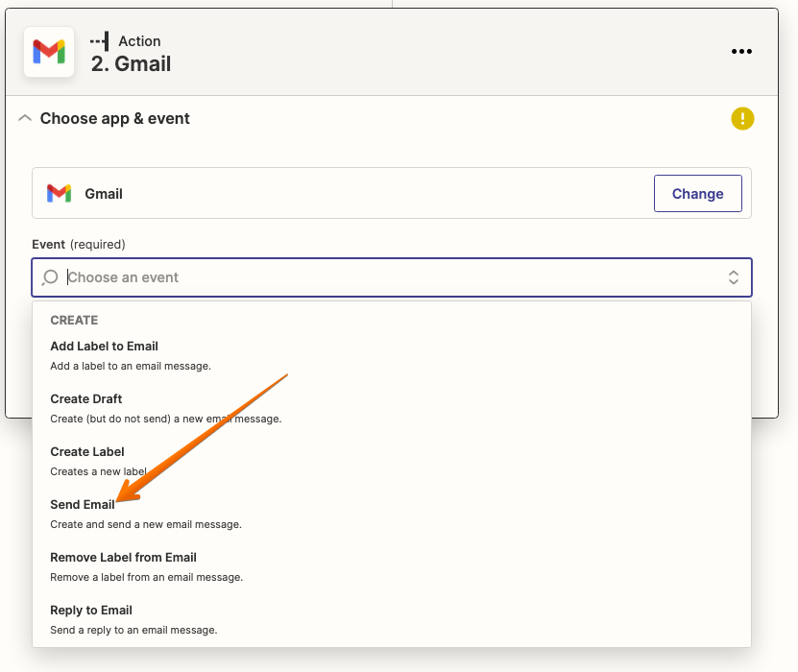
Task: Click the Action step type icon
Action: (x=100, y=41)
